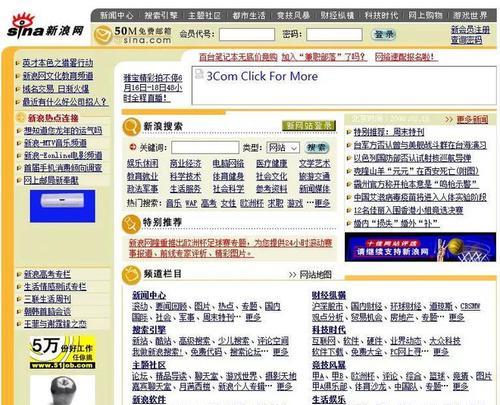Open the 类型 dropdown showing 网站
Viewport: 500px width, 405px height.
(x=283, y=148)
